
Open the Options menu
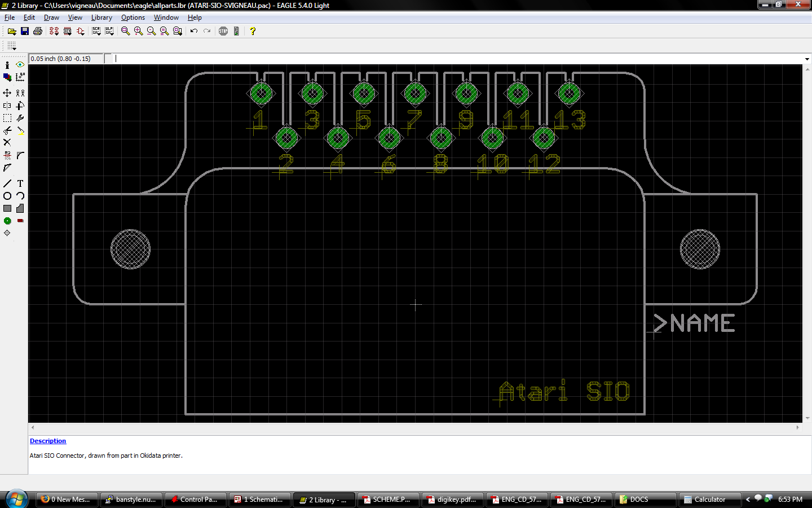click(133, 17)
